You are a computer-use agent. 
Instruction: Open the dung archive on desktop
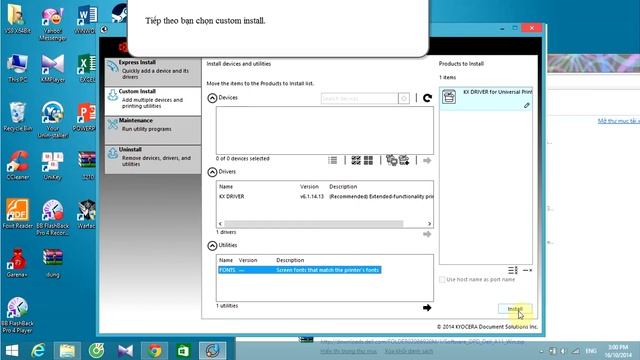click(52, 263)
